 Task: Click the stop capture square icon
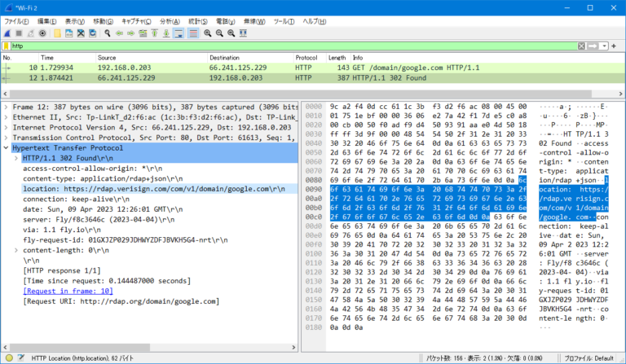point(18,33)
